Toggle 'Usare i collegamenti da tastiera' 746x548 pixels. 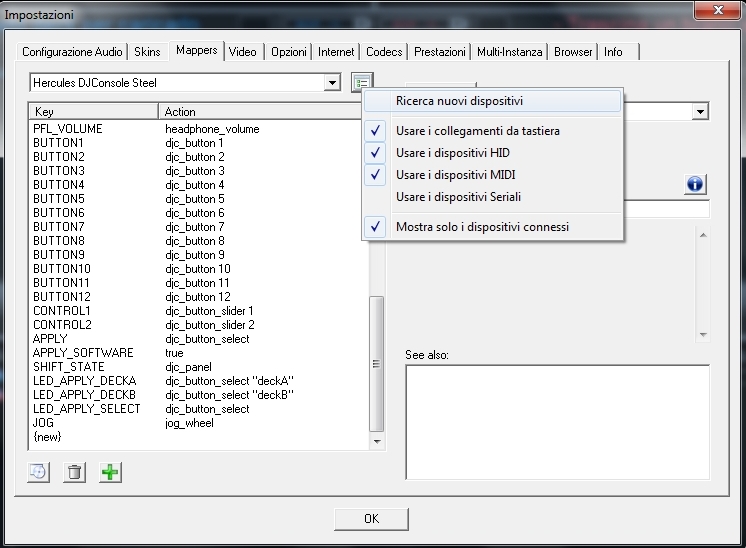point(477,131)
